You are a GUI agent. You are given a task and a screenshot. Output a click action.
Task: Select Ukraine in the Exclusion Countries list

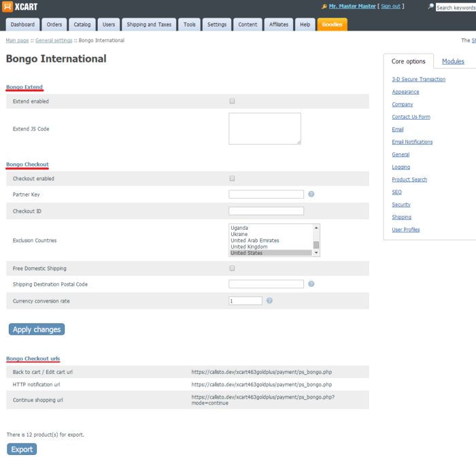(x=270, y=234)
